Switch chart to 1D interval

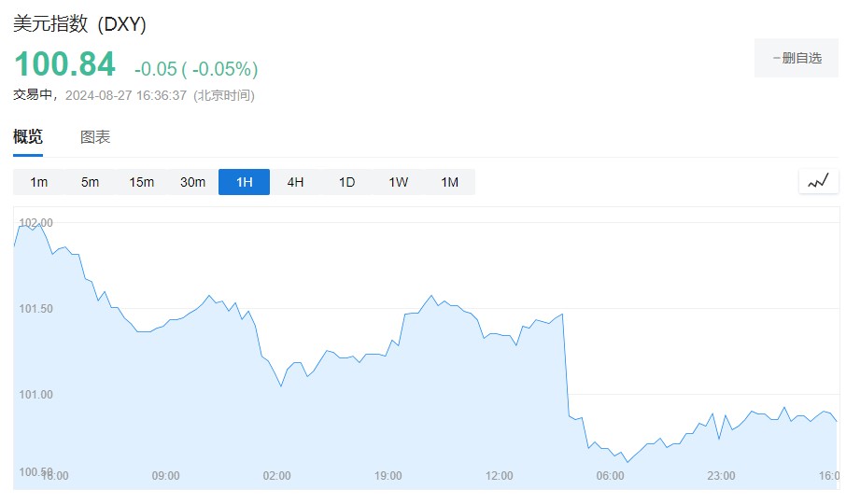(x=346, y=182)
